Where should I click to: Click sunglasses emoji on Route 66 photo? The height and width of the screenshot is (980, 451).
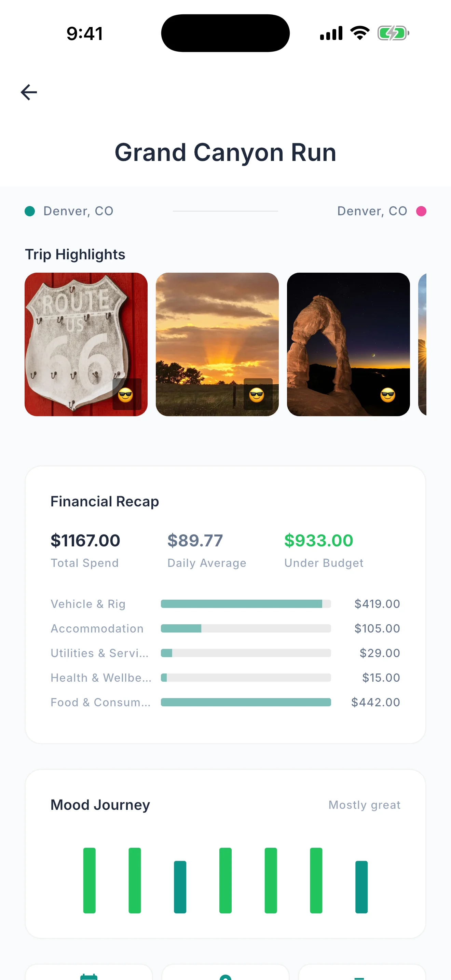coord(125,395)
